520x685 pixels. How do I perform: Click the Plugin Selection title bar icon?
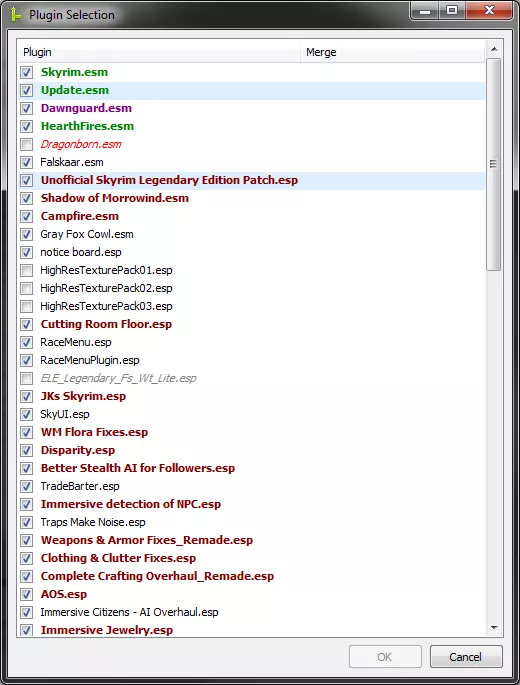(x=16, y=14)
